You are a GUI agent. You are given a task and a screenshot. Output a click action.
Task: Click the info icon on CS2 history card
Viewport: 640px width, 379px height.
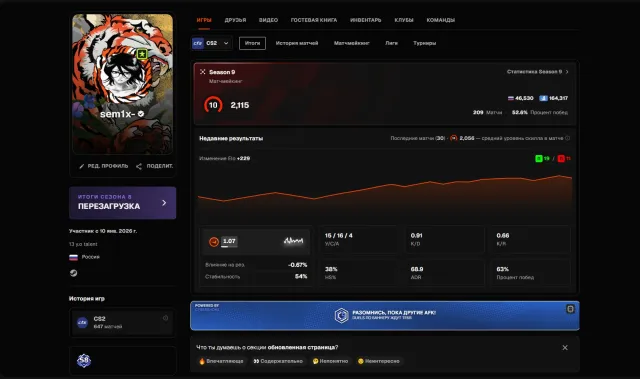point(165,318)
